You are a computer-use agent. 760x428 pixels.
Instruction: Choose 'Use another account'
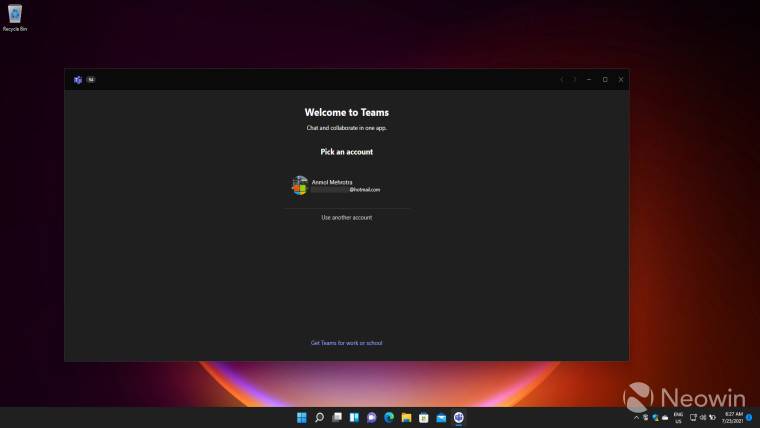click(x=347, y=218)
